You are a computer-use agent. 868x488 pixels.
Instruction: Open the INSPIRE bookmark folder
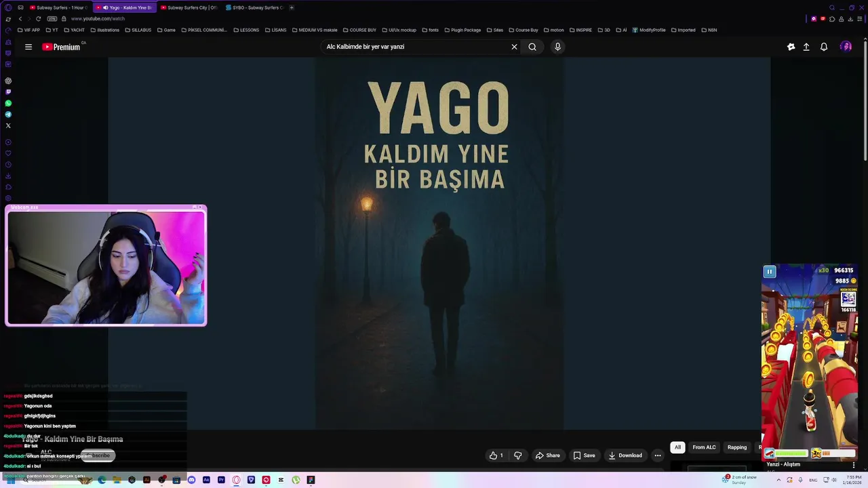[580, 30]
